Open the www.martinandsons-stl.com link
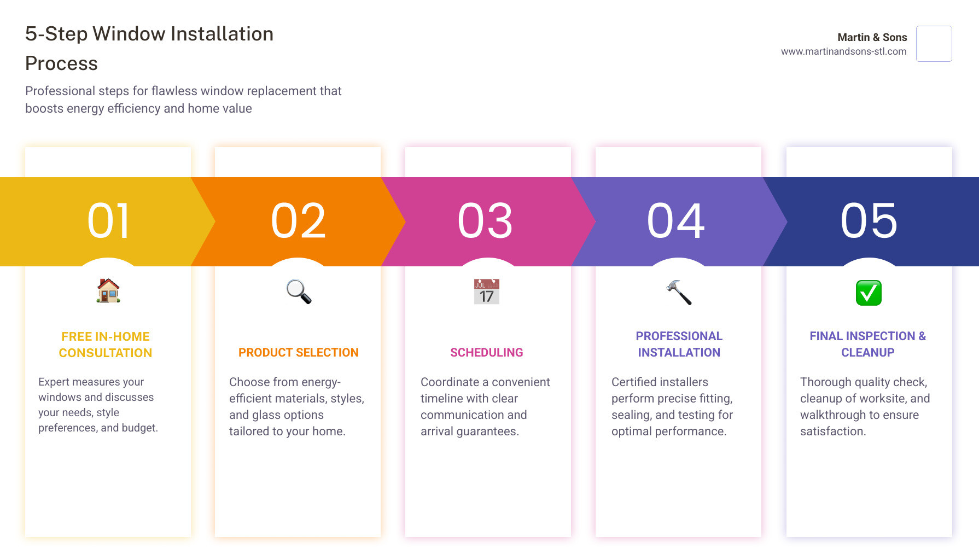Viewport: 979px width, 560px height. point(843,51)
